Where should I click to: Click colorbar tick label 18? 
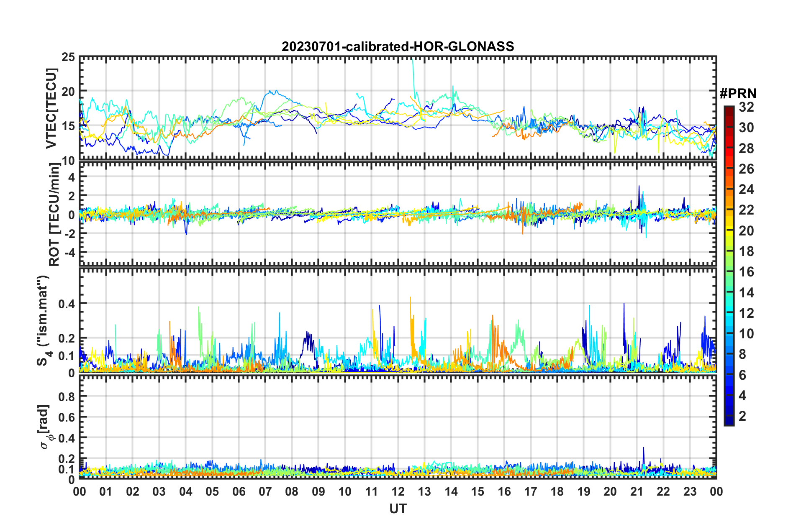(x=746, y=251)
